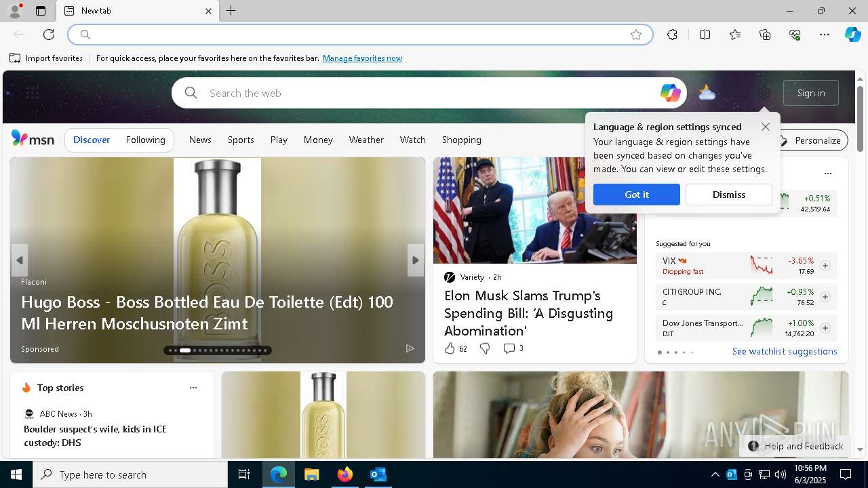
Task: Click the Search the web box
Action: click(x=427, y=93)
